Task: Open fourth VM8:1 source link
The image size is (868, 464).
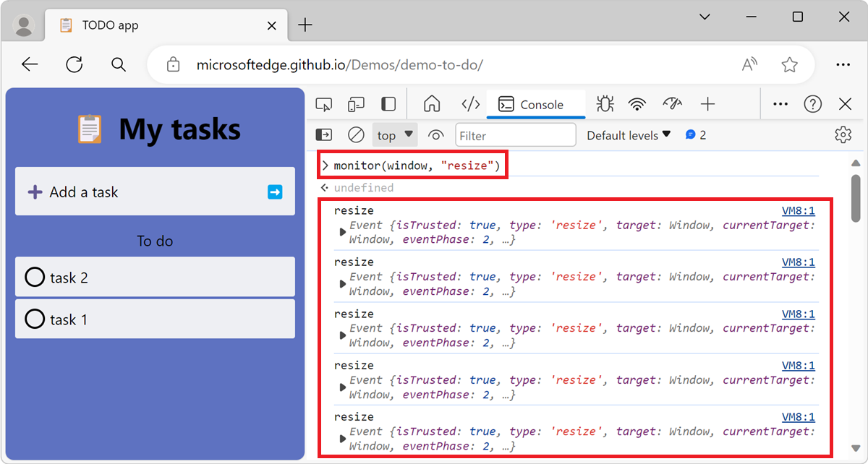Action: pos(798,365)
